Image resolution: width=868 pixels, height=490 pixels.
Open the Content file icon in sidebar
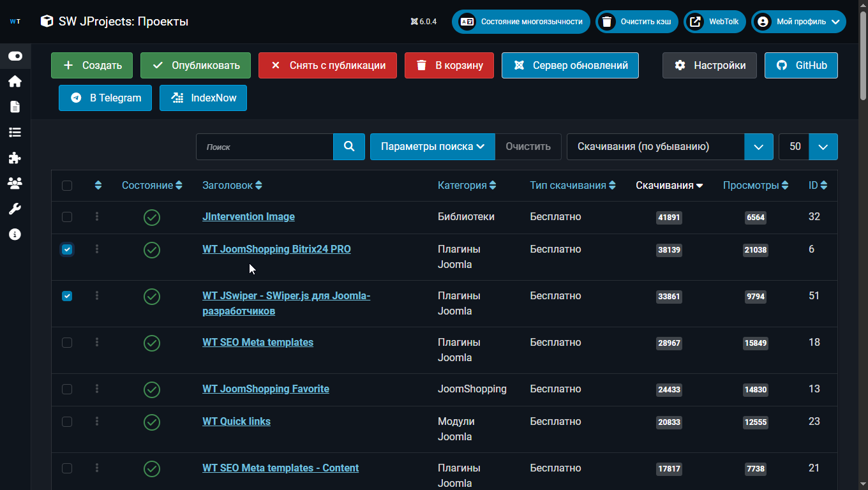coord(15,107)
